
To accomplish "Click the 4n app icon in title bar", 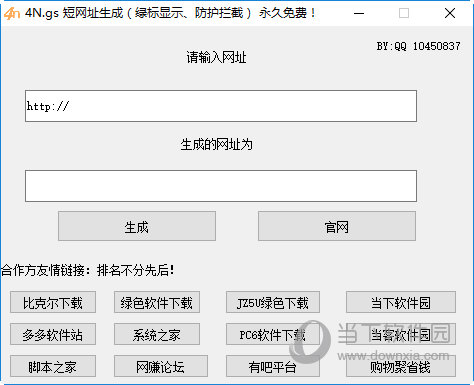I will pos(11,13).
